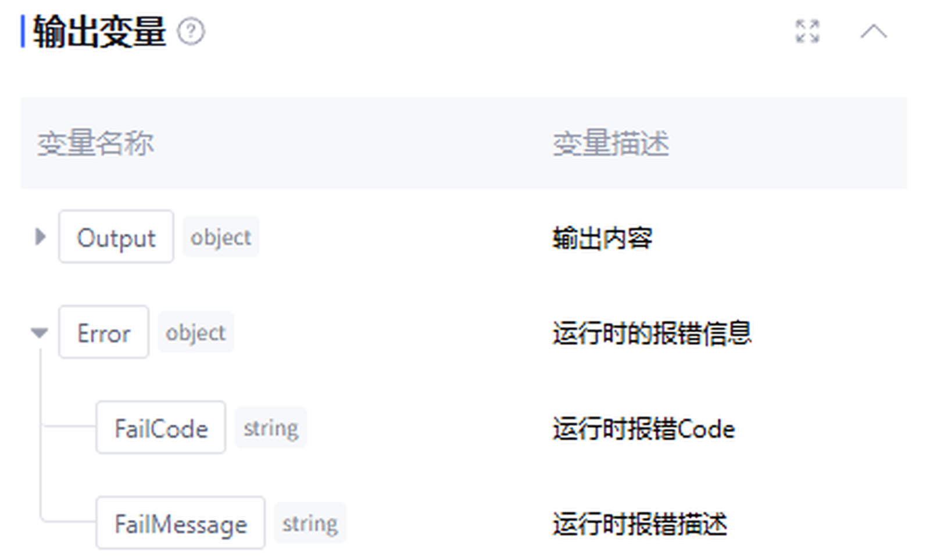Select the Output variable name tag

point(116,237)
